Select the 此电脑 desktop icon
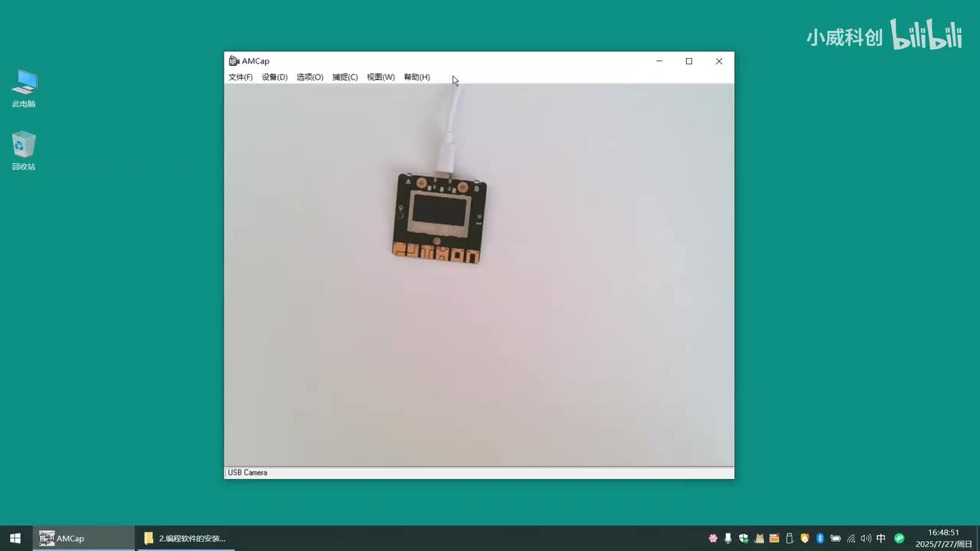The width and height of the screenshot is (980, 551). (24, 89)
